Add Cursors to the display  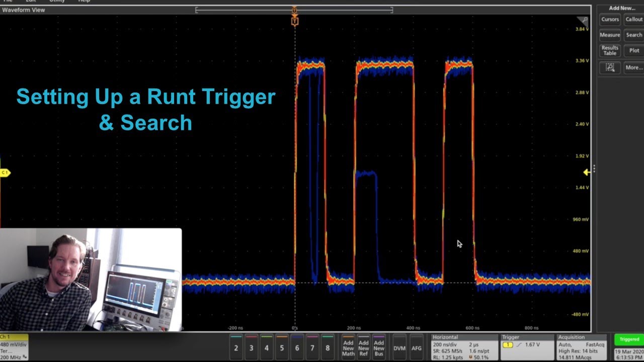click(x=610, y=20)
